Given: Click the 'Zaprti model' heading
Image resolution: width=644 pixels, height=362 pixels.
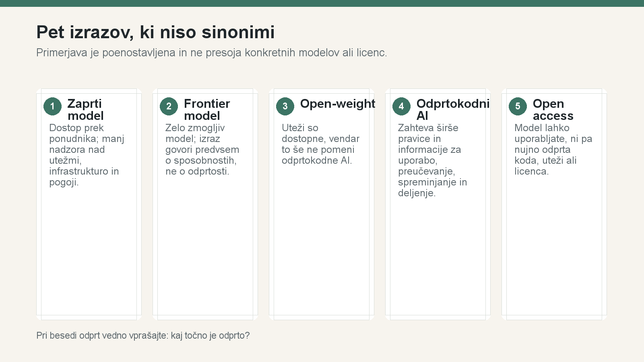Looking at the screenshot, I should 85,109.
